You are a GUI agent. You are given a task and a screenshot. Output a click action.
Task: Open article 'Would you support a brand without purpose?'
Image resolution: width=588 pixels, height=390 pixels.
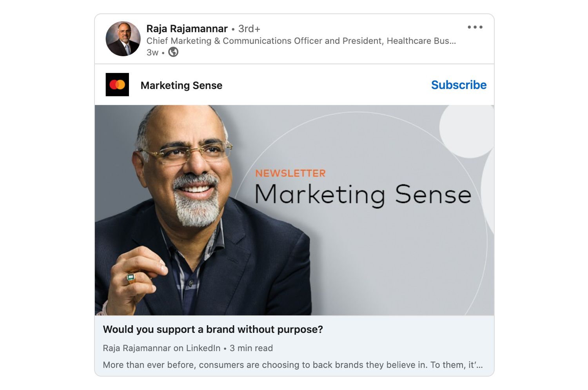coord(213,329)
